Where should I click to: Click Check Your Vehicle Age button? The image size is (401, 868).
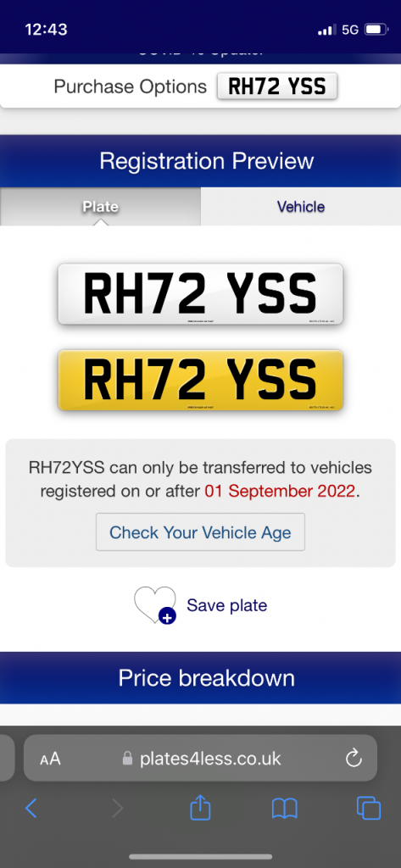[x=200, y=532]
